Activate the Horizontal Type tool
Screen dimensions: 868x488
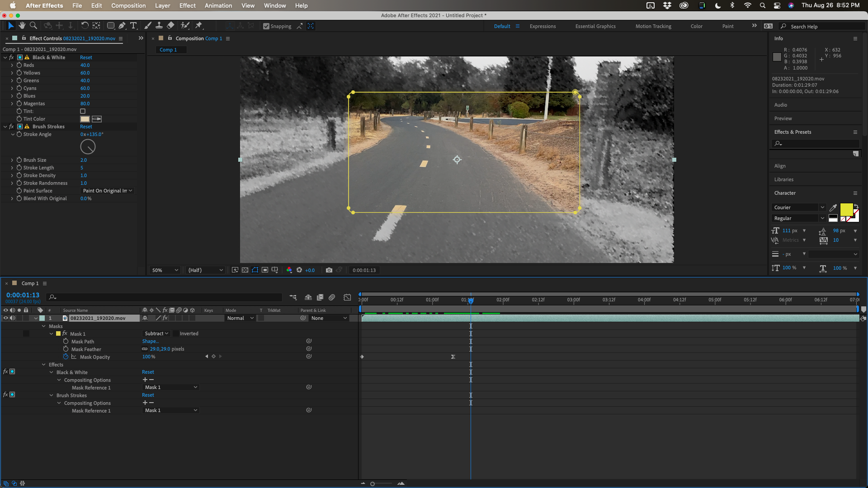[133, 26]
